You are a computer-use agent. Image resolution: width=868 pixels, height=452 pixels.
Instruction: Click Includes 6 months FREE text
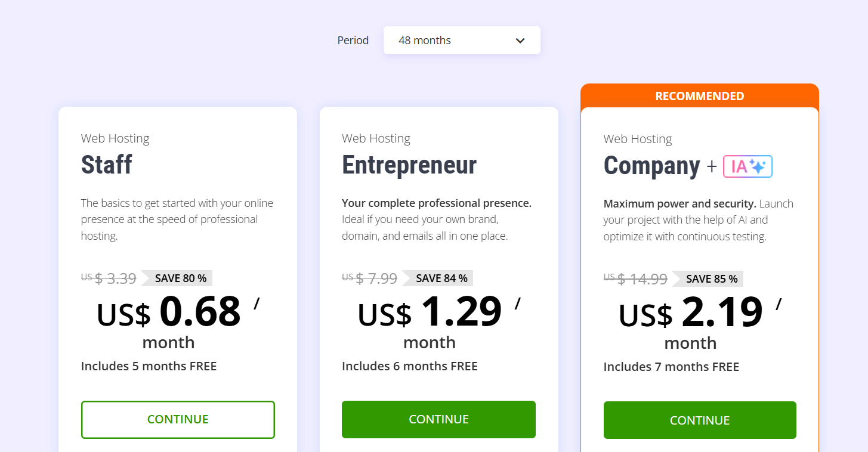(x=410, y=366)
